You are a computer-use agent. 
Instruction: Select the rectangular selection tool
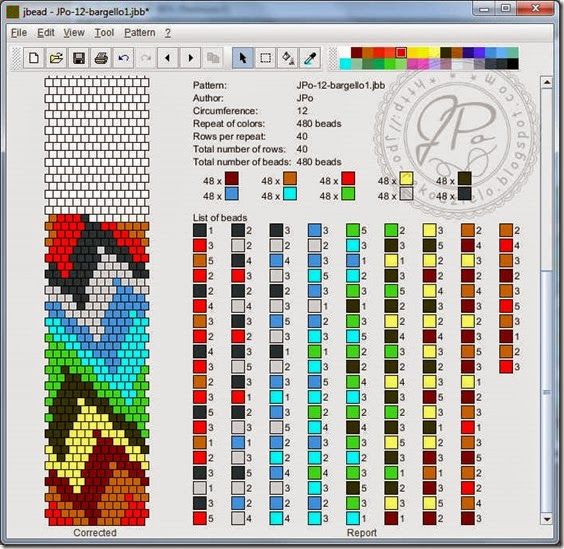[x=265, y=58]
